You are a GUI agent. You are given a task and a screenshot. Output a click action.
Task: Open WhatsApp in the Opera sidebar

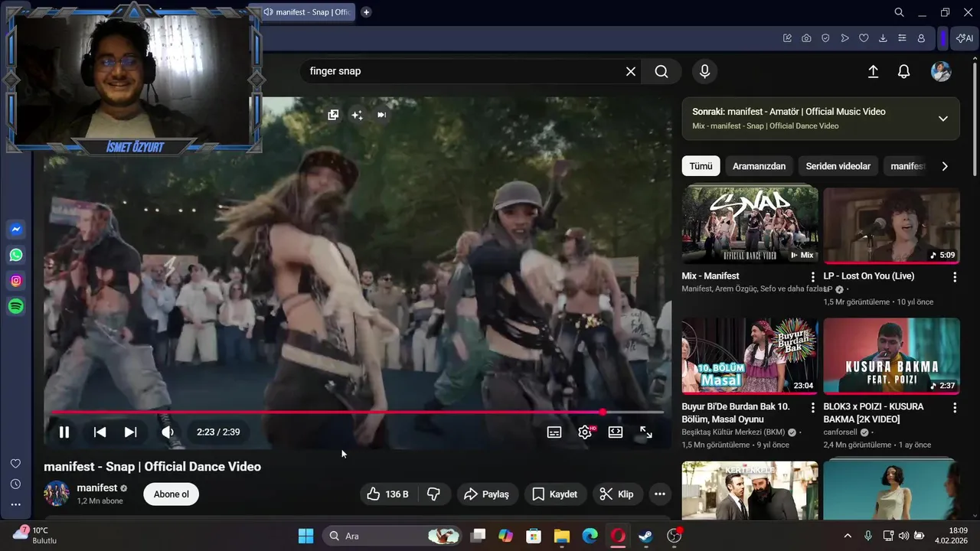(16, 255)
